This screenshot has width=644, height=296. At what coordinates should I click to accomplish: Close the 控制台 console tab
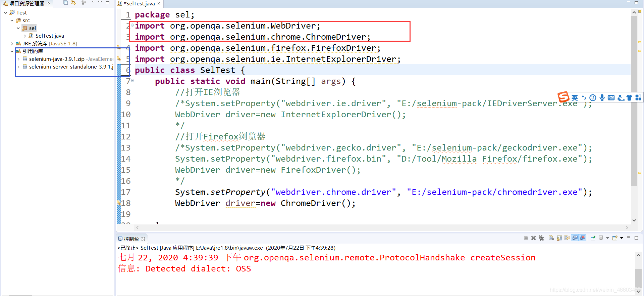click(x=143, y=239)
